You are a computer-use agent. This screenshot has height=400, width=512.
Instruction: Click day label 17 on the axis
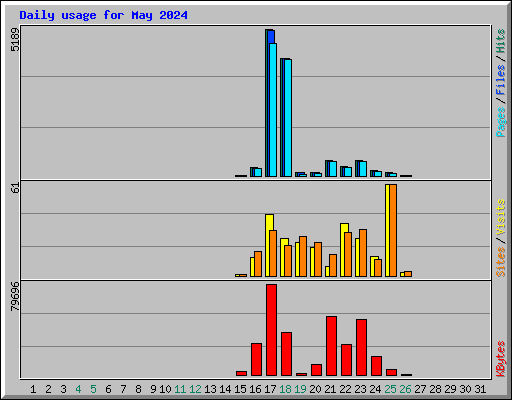point(270,389)
